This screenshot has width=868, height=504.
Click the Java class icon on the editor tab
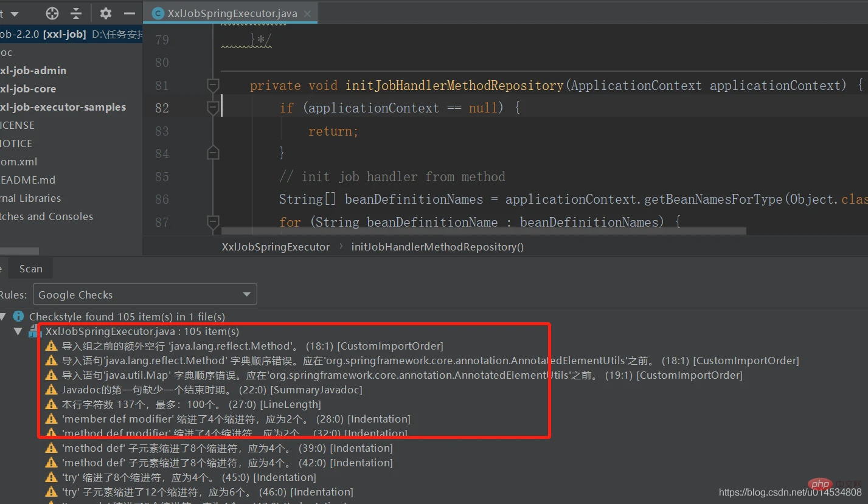pyautogui.click(x=158, y=13)
